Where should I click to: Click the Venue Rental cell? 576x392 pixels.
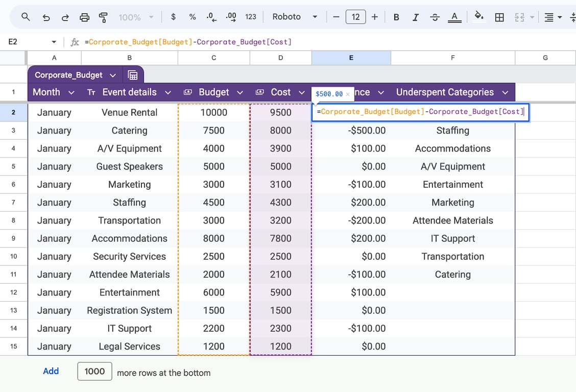pos(129,112)
